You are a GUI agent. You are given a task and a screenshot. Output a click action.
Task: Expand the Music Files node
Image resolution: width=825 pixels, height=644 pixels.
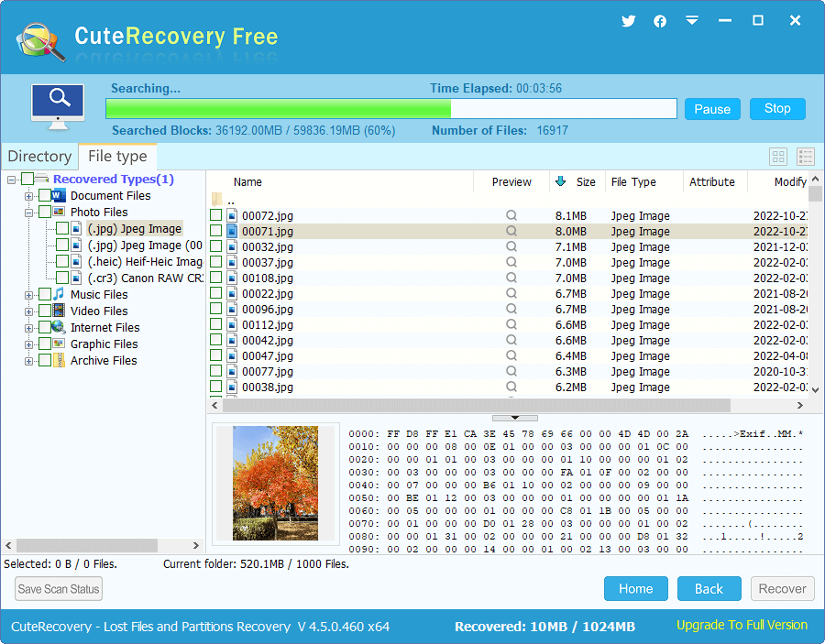pos(28,295)
